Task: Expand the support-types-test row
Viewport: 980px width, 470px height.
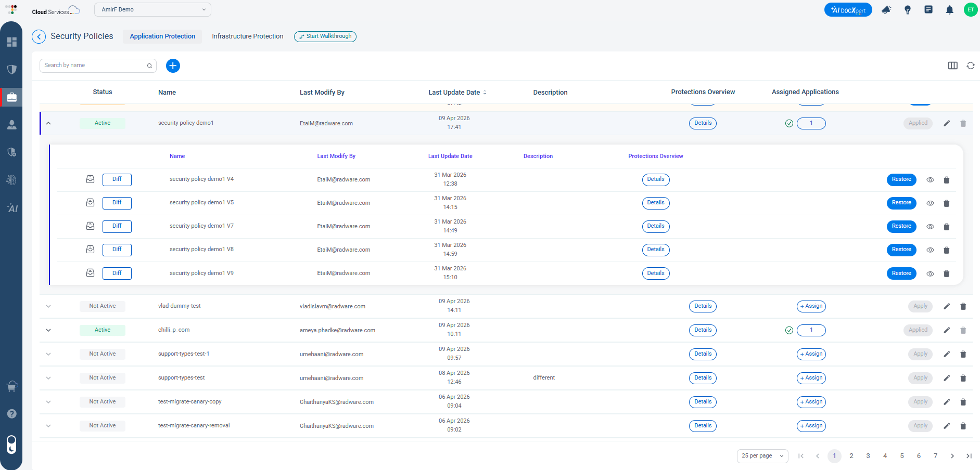Action: coord(48,378)
